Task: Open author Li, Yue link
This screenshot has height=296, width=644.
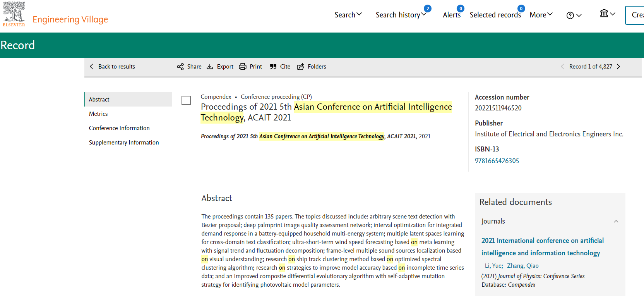Action: (493, 266)
